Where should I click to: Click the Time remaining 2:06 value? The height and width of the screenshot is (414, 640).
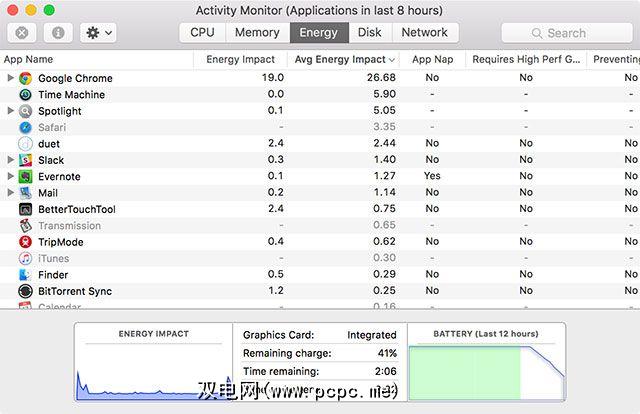pos(386,371)
